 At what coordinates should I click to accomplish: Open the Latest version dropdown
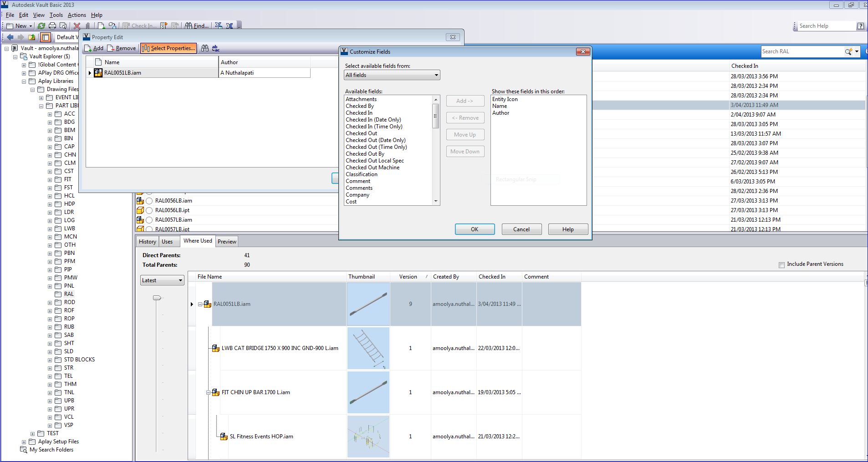[x=180, y=280]
